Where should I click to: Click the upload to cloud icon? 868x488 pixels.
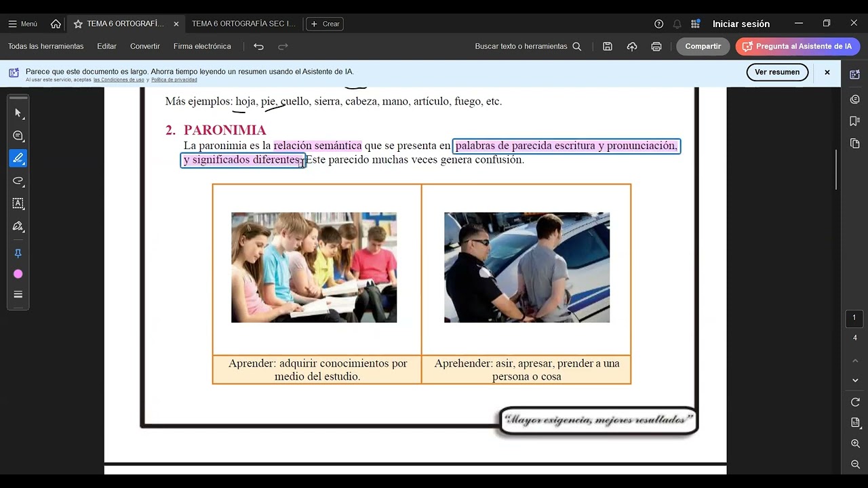point(632,46)
